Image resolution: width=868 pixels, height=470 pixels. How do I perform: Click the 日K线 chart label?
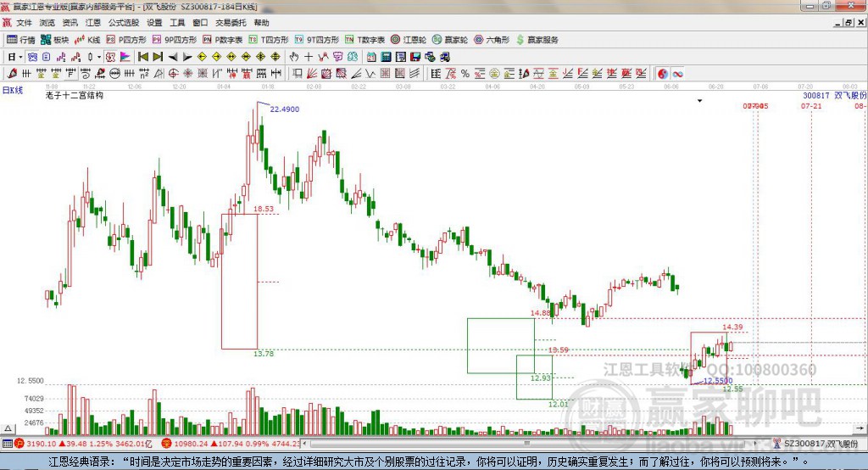12,90
